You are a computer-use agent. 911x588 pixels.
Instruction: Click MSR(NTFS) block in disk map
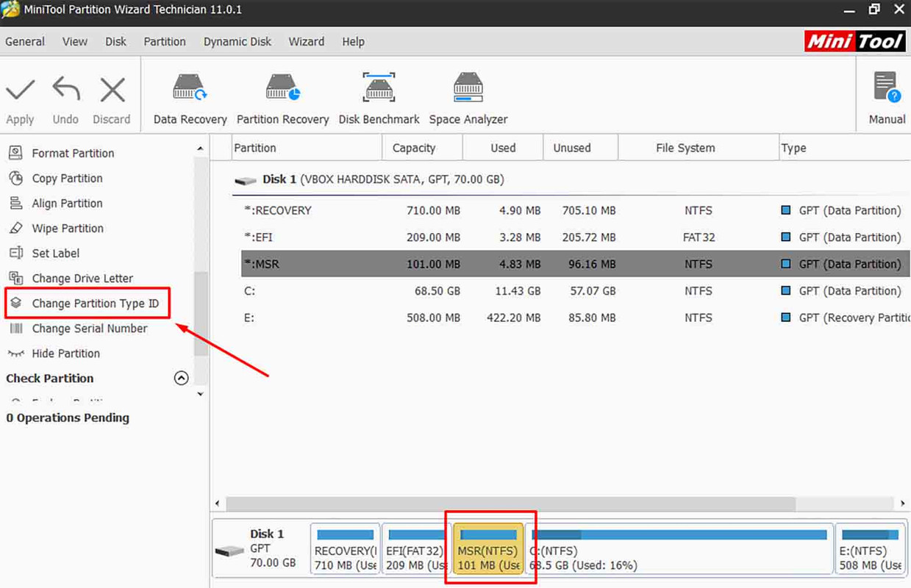(488, 549)
